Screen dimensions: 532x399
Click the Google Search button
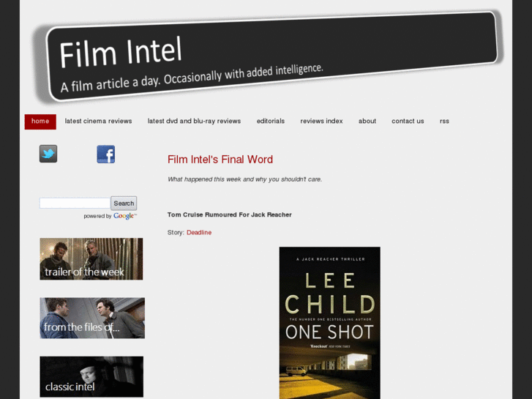pyautogui.click(x=124, y=203)
